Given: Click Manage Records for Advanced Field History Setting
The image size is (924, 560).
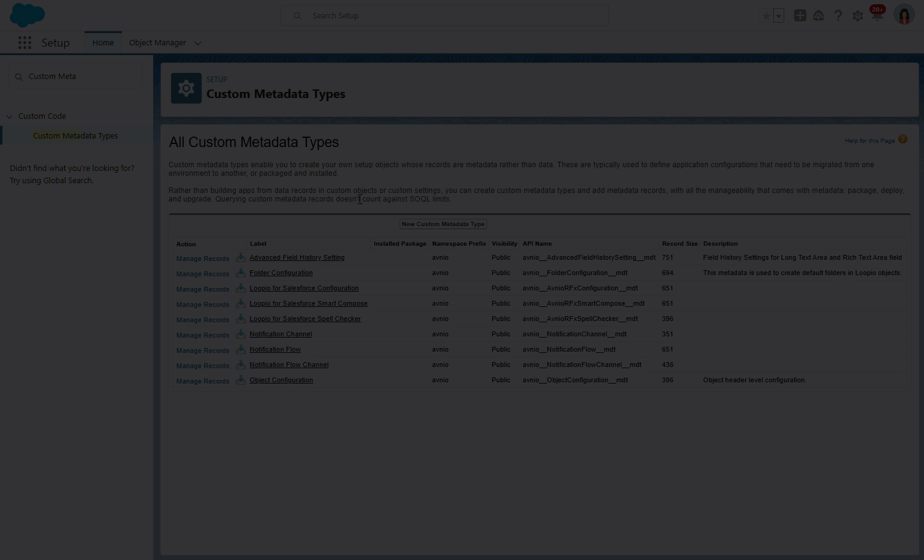Looking at the screenshot, I should pyautogui.click(x=203, y=259).
